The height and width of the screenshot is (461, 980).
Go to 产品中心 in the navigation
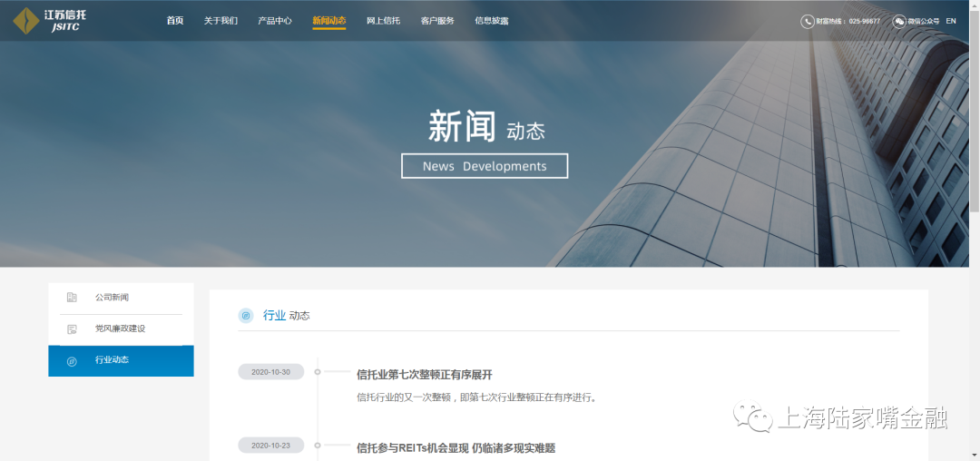(x=275, y=21)
